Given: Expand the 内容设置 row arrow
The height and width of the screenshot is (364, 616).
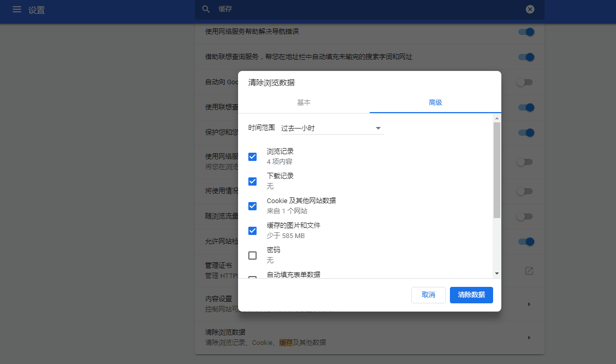Looking at the screenshot, I should pyautogui.click(x=529, y=304).
